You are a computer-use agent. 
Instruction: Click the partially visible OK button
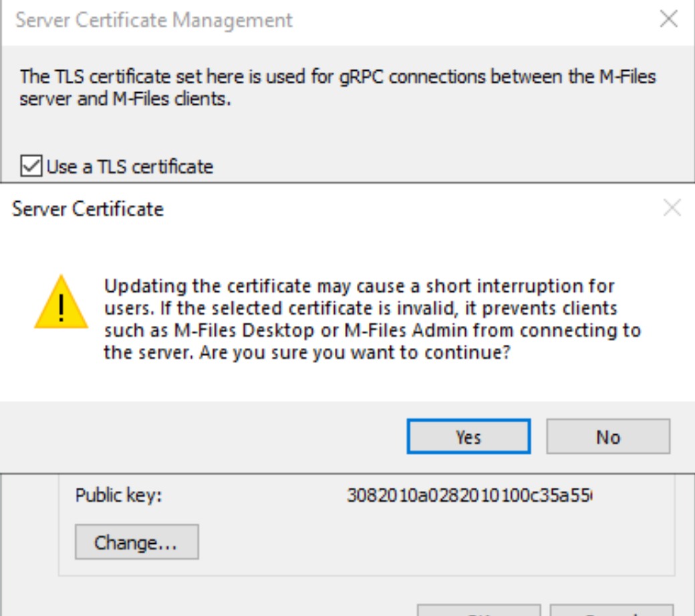[478, 610]
